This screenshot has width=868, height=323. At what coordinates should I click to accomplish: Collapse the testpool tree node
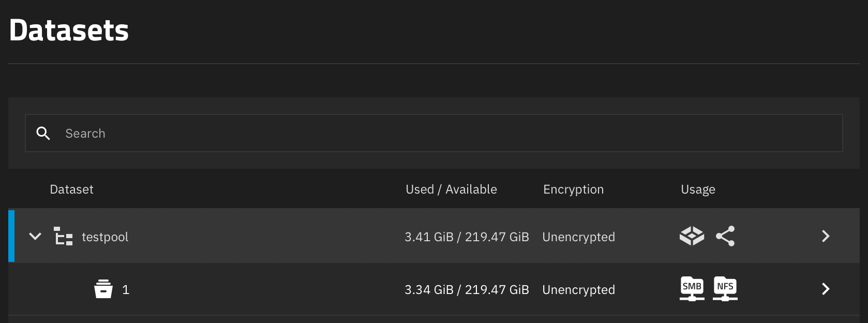coord(35,237)
